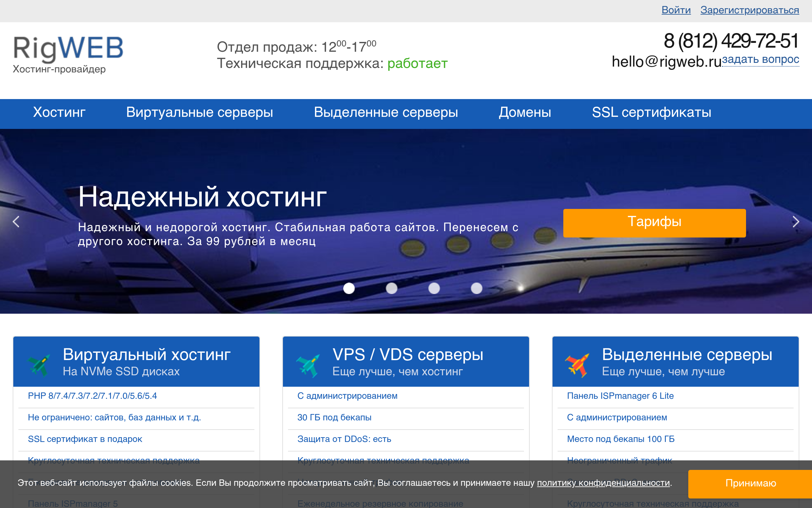This screenshot has width=812, height=508.
Task: Click the green jet icon in Виртуальный хостинг card
Action: point(39,365)
